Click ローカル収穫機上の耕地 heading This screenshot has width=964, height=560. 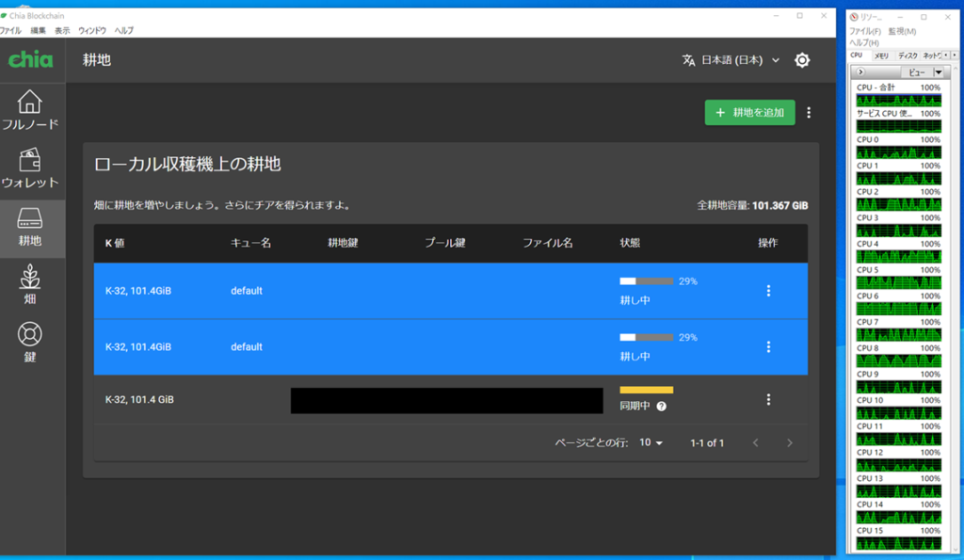(x=187, y=164)
